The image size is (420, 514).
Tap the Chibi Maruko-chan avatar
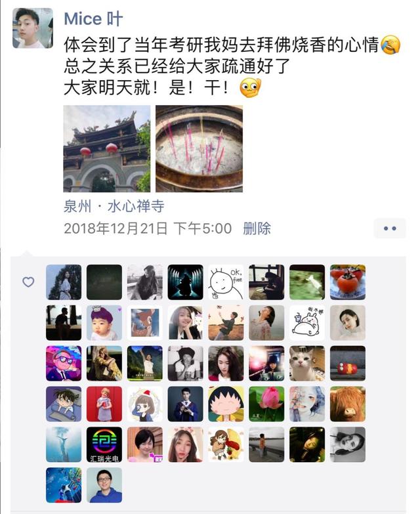click(226, 404)
